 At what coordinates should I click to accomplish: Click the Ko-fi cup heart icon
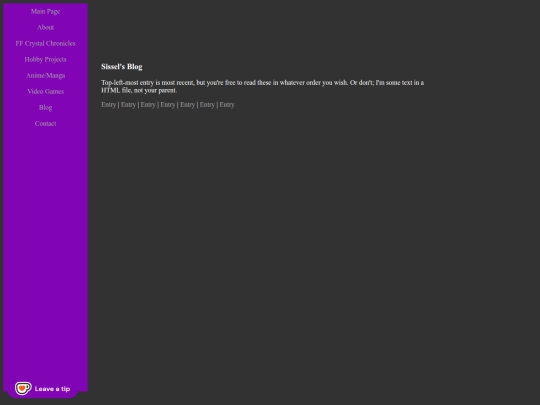(23, 388)
